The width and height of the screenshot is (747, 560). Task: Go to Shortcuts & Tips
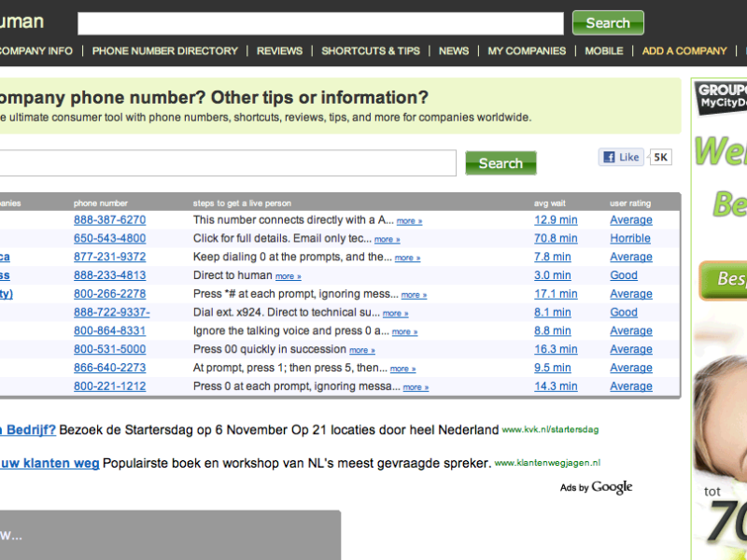tap(371, 51)
